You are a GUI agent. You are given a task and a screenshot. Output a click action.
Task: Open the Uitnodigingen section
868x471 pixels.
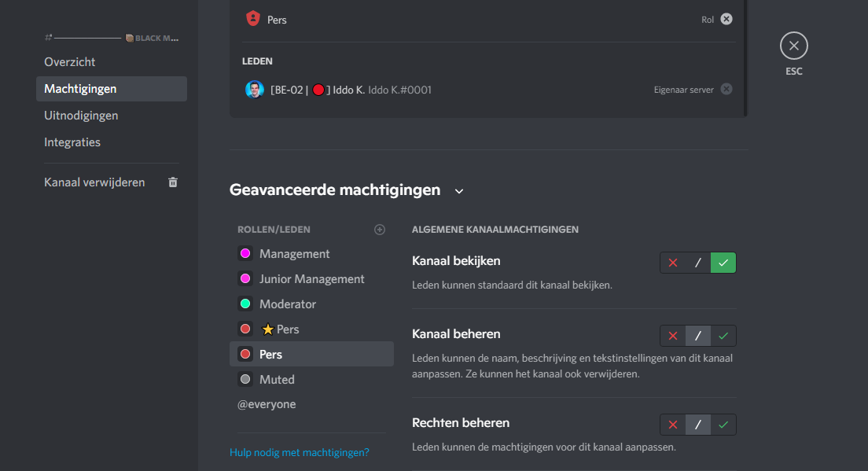tap(81, 116)
